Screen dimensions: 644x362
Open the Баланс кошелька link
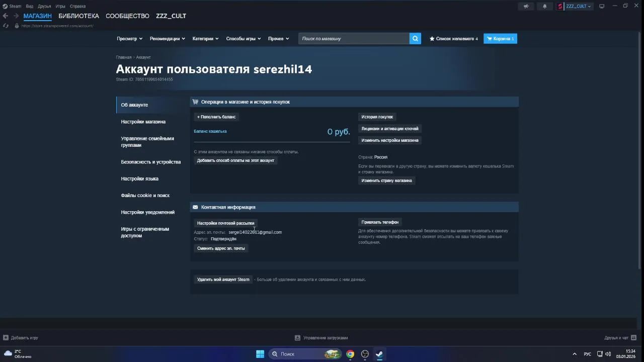click(x=210, y=131)
